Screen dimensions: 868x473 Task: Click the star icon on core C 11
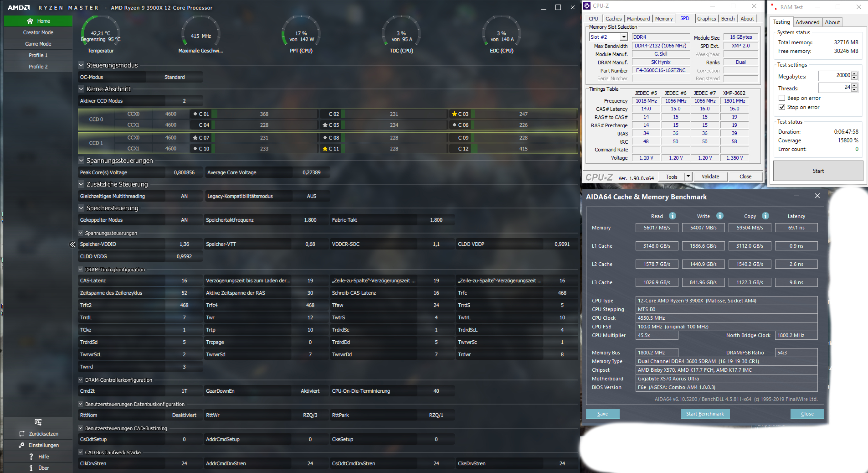(325, 149)
